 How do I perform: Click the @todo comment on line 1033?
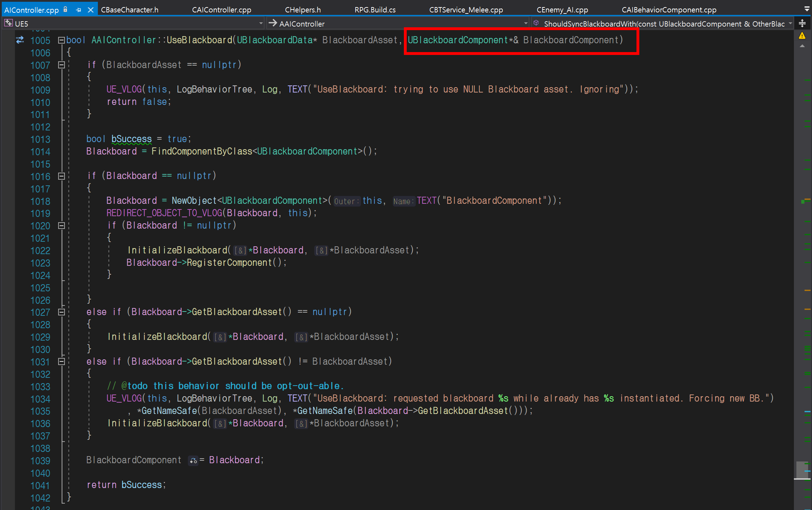(225, 386)
